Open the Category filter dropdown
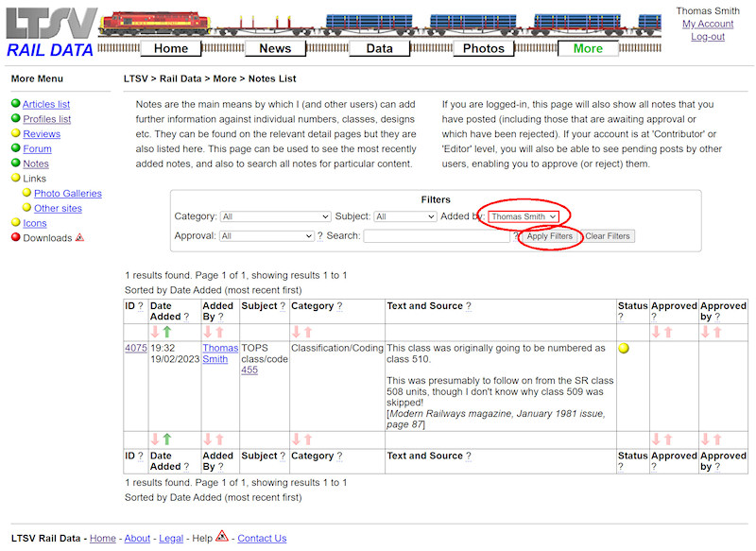The width and height of the screenshot is (756, 551). [x=271, y=216]
